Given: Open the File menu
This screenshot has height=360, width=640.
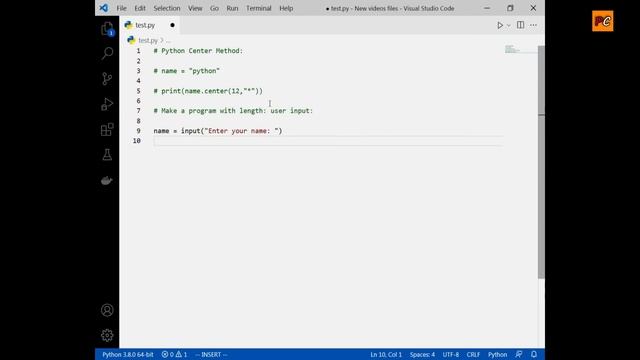Looking at the screenshot, I should pyautogui.click(x=122, y=8).
